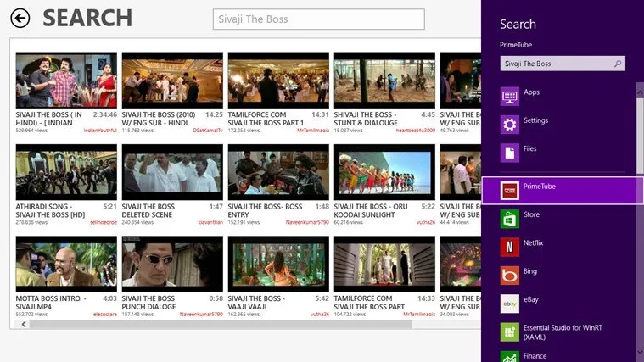The image size is (644, 362).
Task: Play the Boss Entry video thumbnail
Action: 278,172
